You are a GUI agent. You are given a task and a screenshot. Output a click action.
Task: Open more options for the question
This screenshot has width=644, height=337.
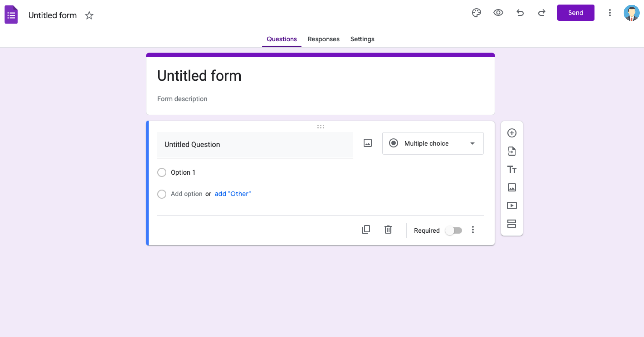473,230
